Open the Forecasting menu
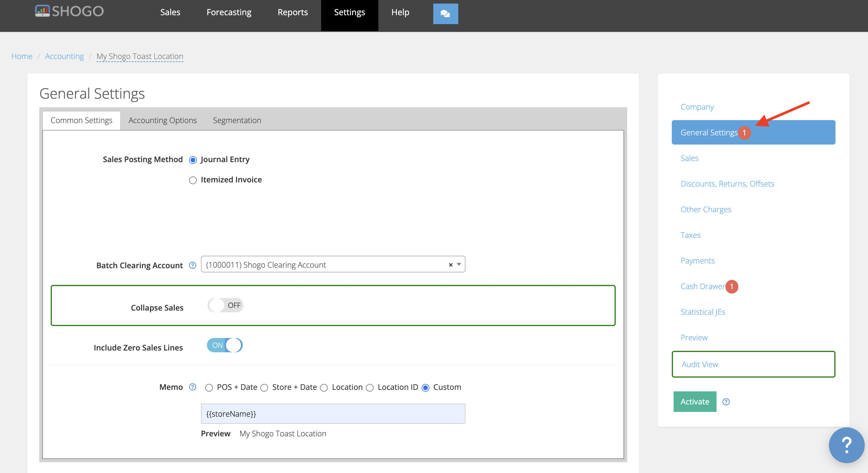Viewport: 868px width, 473px height. click(229, 12)
